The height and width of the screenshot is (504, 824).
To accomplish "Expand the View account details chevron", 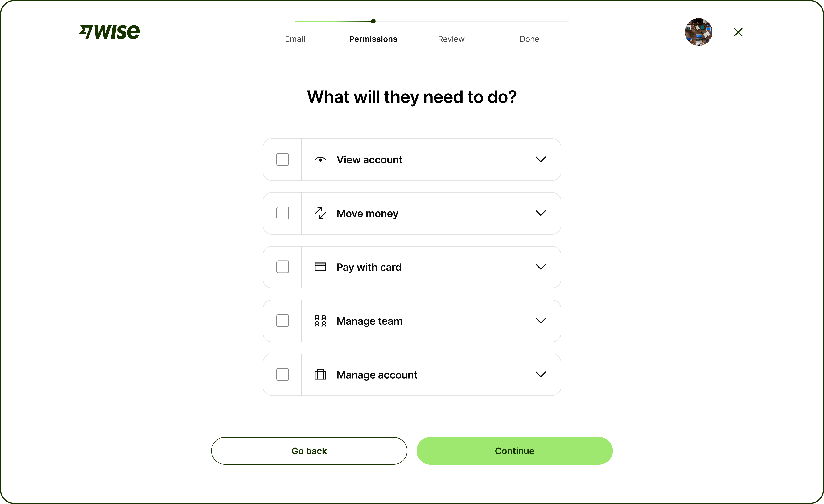I will 540,160.
